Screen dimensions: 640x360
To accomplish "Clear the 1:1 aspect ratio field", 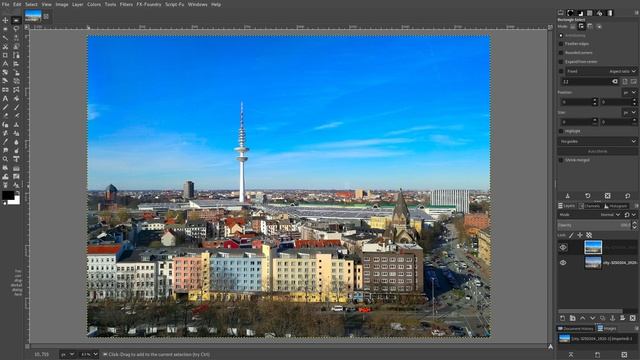I will coord(615,82).
